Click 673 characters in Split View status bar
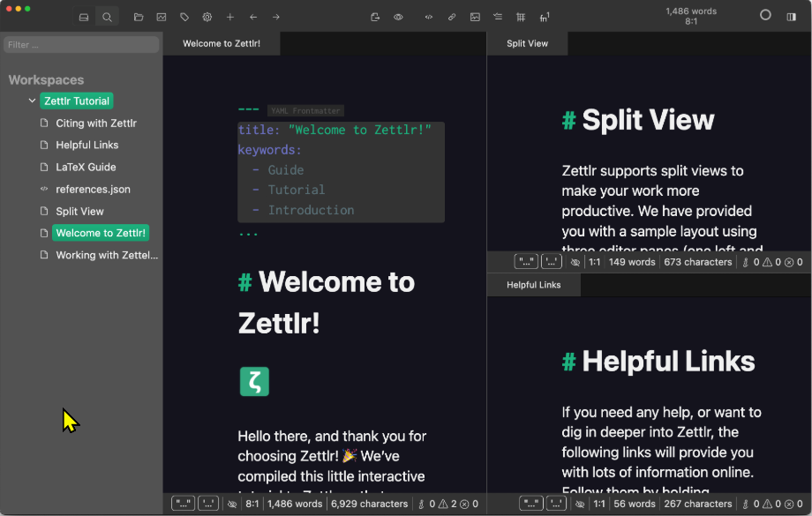The height and width of the screenshot is (516, 812). (x=698, y=262)
